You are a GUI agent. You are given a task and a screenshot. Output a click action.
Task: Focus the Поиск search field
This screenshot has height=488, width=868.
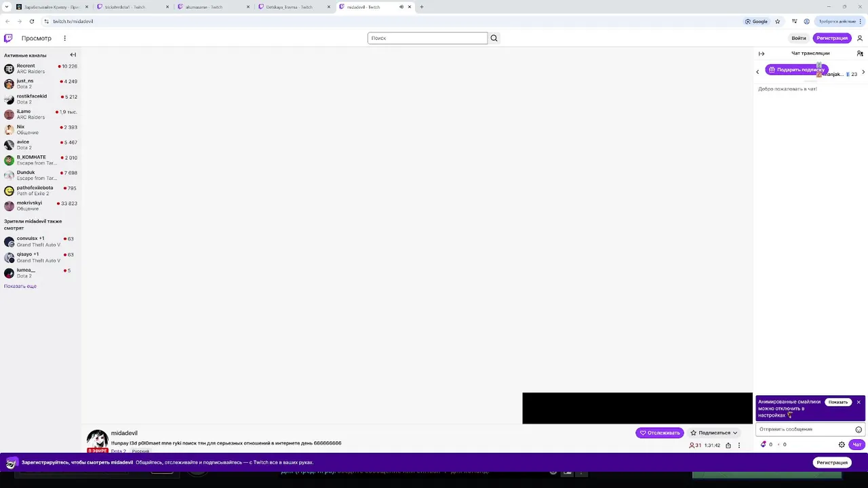[427, 38]
